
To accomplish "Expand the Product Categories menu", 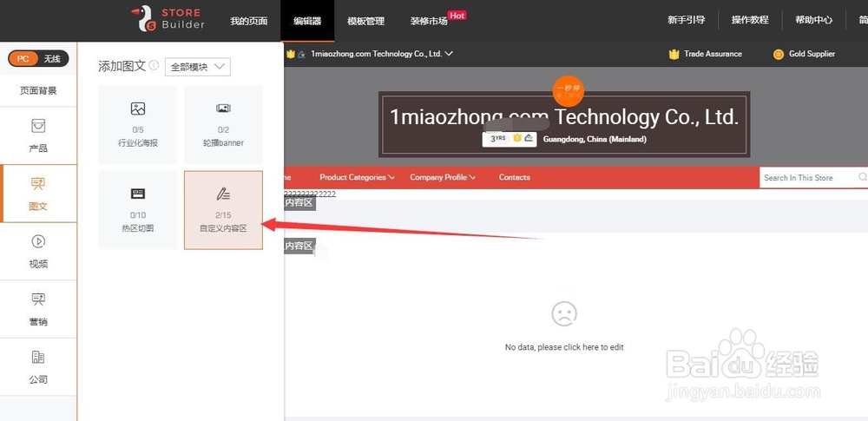I will coord(357,177).
